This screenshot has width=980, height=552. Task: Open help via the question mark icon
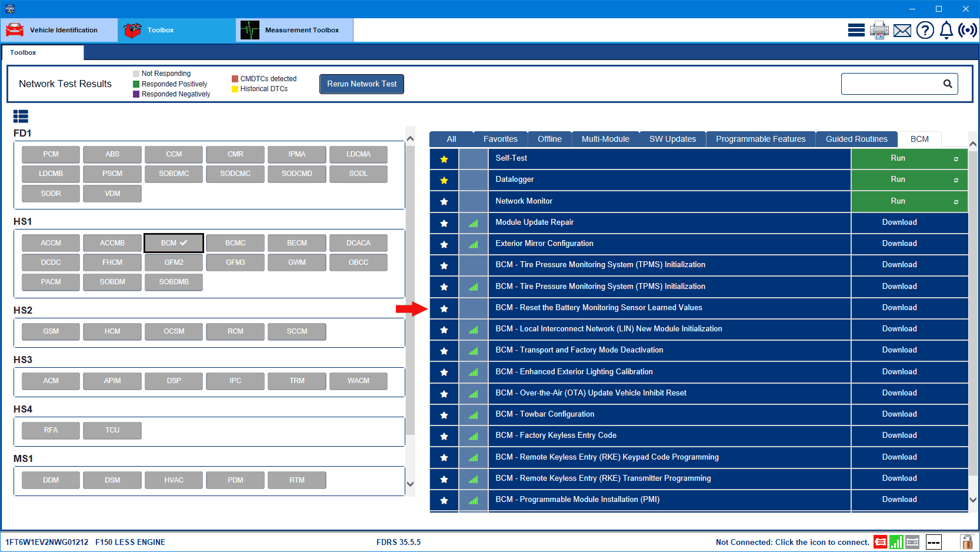tap(925, 30)
